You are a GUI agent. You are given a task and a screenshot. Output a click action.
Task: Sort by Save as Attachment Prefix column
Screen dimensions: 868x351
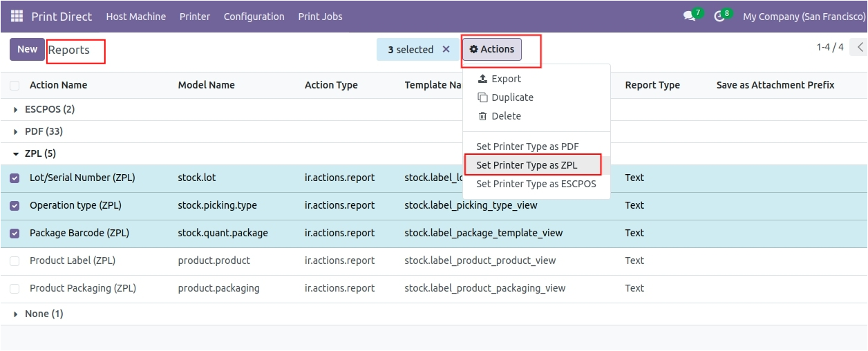[775, 85]
